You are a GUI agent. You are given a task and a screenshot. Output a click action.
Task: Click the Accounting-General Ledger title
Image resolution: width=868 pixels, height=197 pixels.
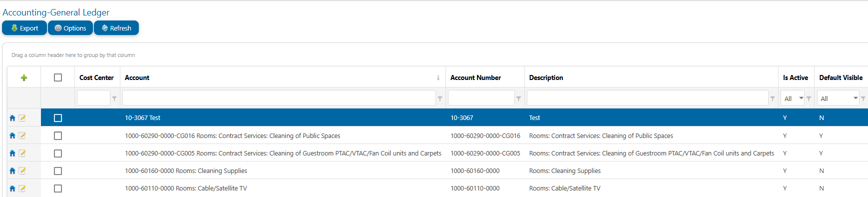tap(56, 12)
